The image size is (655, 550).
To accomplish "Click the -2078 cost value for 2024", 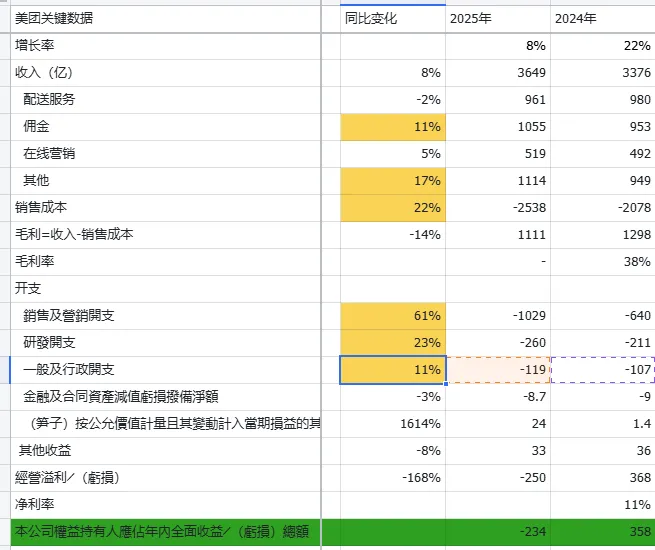I will point(603,208).
